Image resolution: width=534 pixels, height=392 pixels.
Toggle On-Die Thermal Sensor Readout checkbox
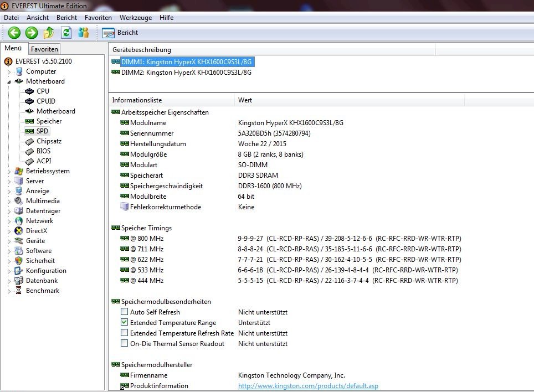click(124, 344)
